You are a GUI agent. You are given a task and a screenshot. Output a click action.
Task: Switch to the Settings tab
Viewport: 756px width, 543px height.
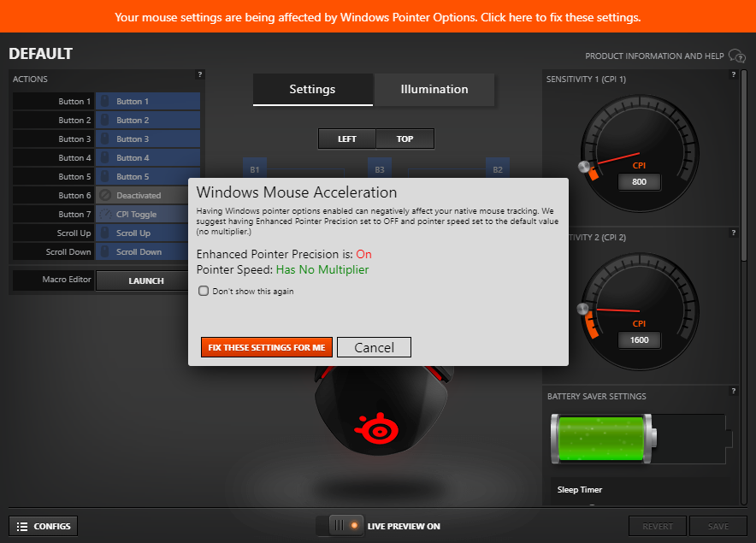[312, 89]
